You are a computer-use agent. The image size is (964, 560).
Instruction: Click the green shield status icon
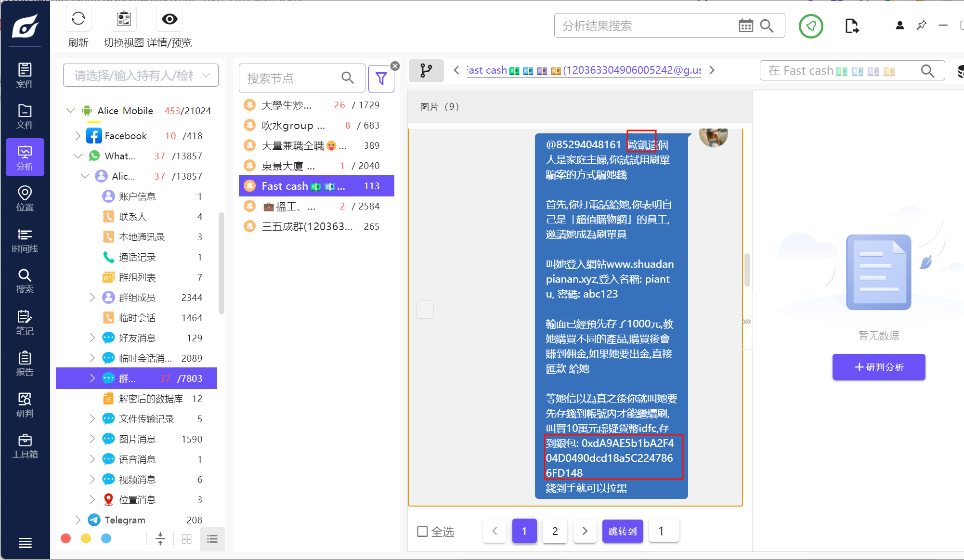point(811,26)
